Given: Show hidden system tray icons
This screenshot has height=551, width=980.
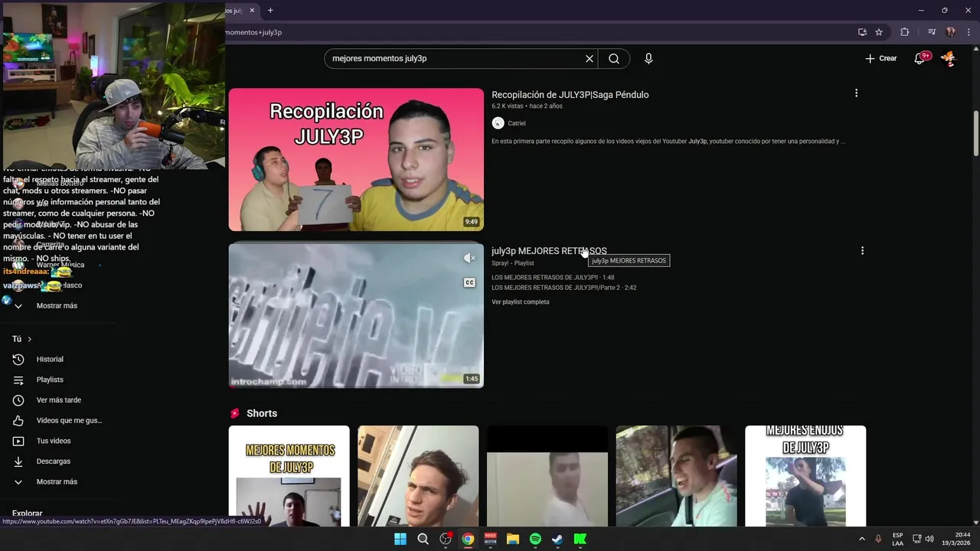Looking at the screenshot, I should coord(862,539).
